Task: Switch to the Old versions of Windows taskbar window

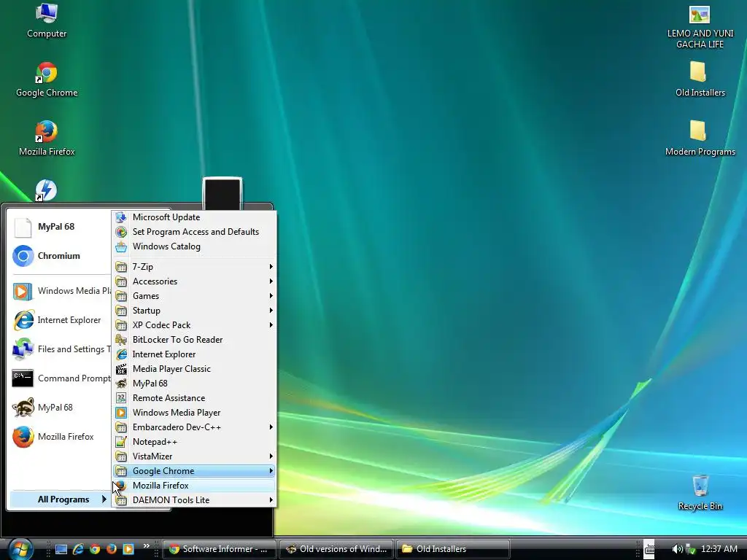Action: [336, 549]
